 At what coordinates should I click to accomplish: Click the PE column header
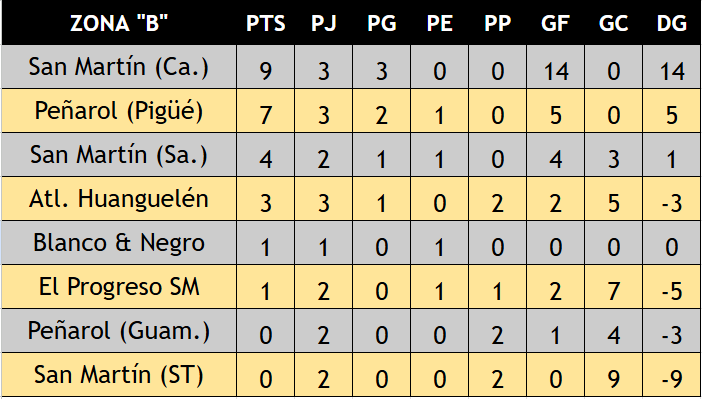pyautogui.click(x=439, y=22)
